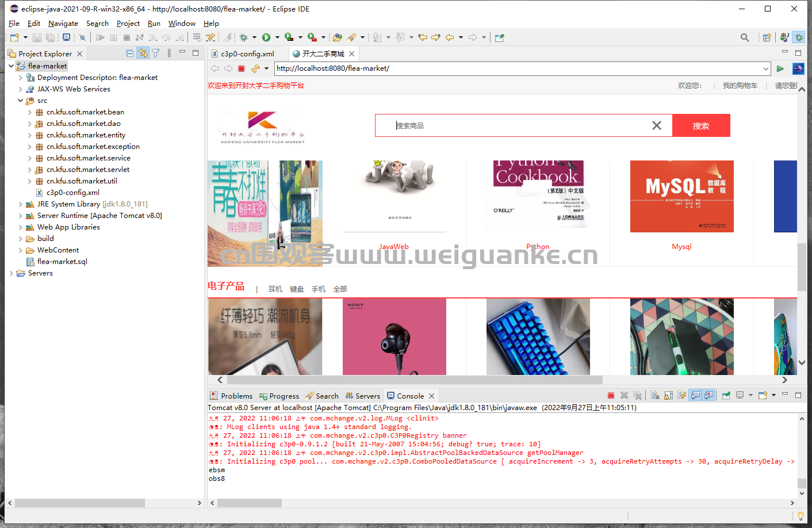The image size is (812, 528).
Task: Collapse the src folder
Action: coord(20,101)
